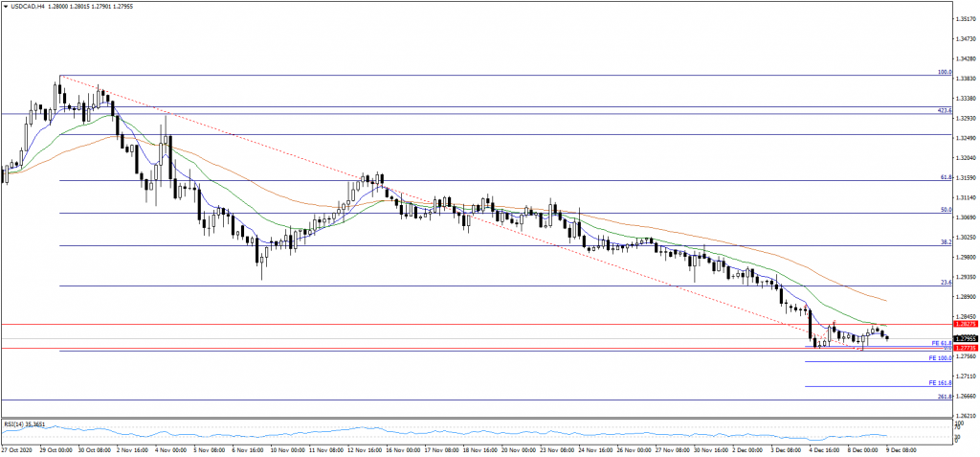Click the Fibonacci 38.2 level label
This screenshot has width=980, height=457.
946,243
